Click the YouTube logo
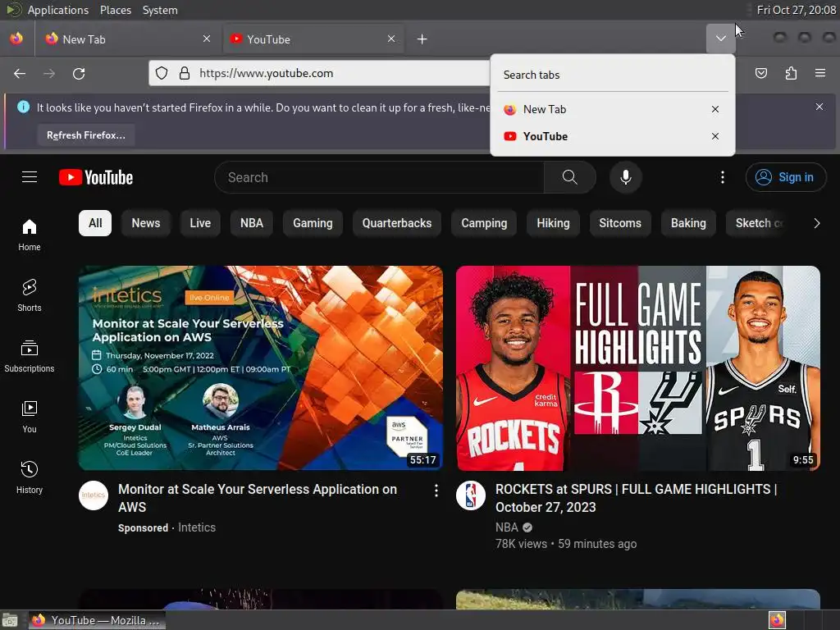Image resolution: width=840 pixels, height=630 pixels. click(96, 177)
